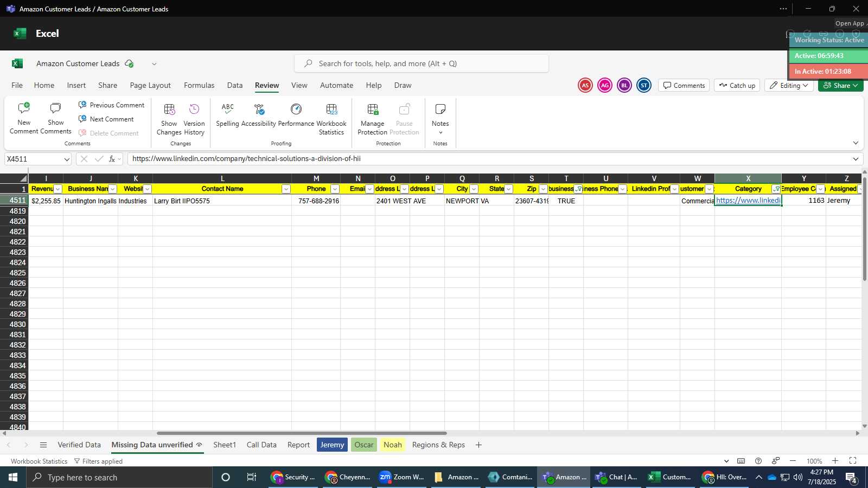Open the Data ribbon tab
868x488 pixels.
click(x=235, y=85)
